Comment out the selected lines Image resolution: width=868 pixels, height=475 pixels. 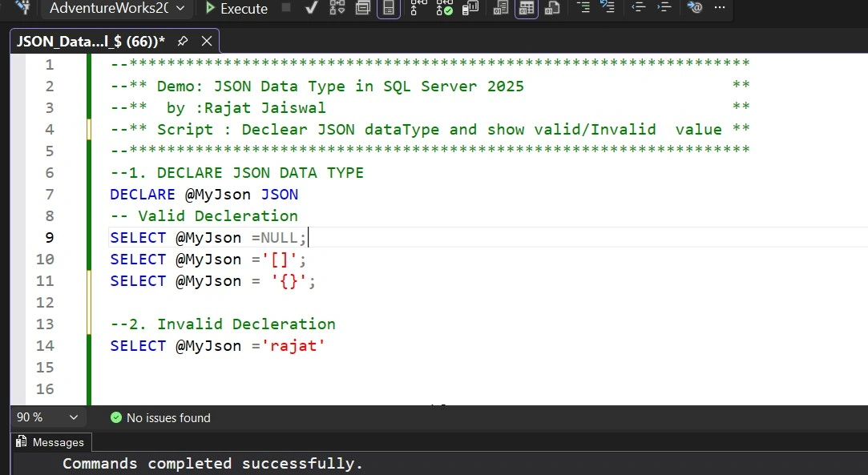(583, 7)
